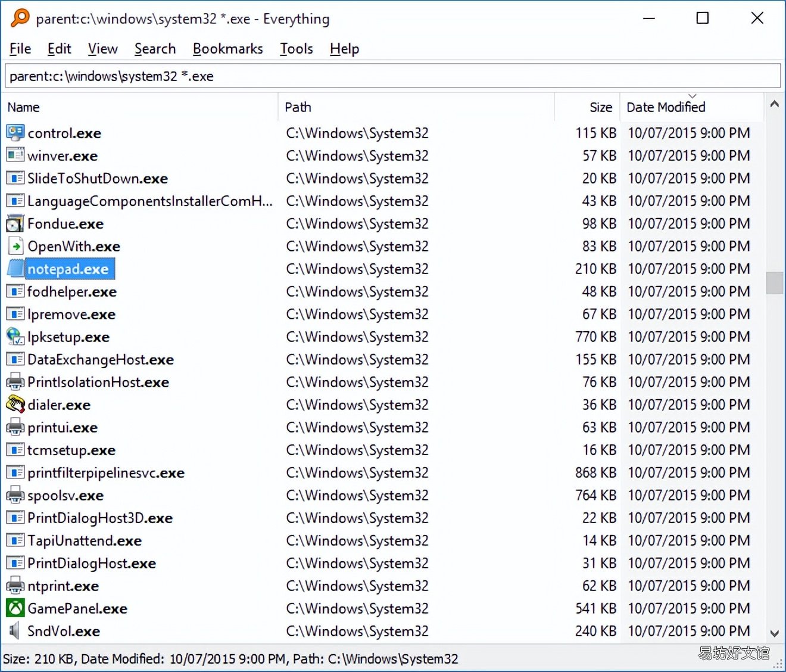786x672 pixels.
Task: Click the winver.exe file icon
Action: [15, 155]
